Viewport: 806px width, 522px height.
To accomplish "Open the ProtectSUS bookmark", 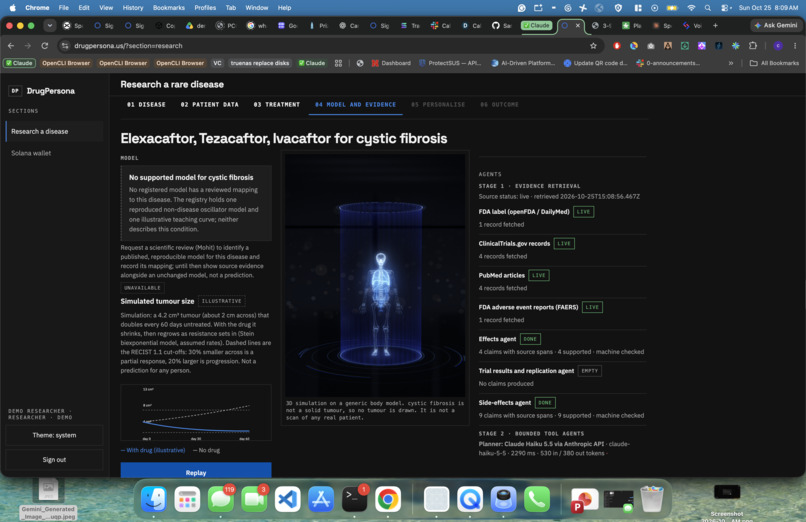I will pyautogui.click(x=450, y=63).
